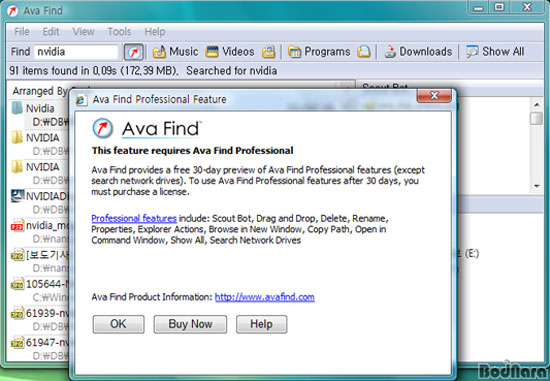This screenshot has height=381, width=550.
Task: Click OK in the Professional Feature dialog
Action: coord(119,324)
